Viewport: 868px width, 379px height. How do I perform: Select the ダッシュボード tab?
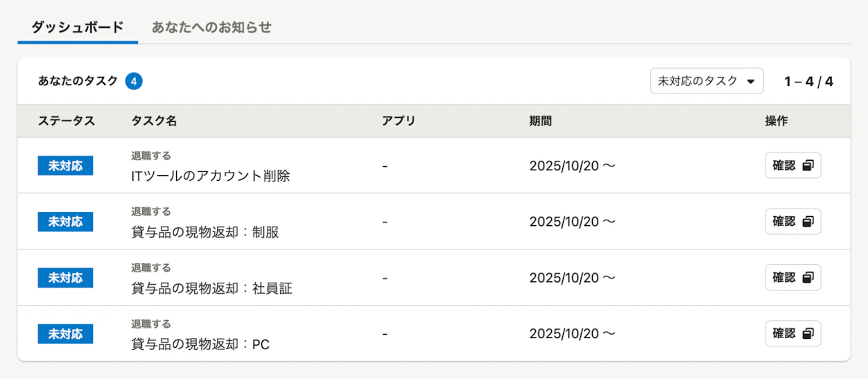pyautogui.click(x=78, y=28)
